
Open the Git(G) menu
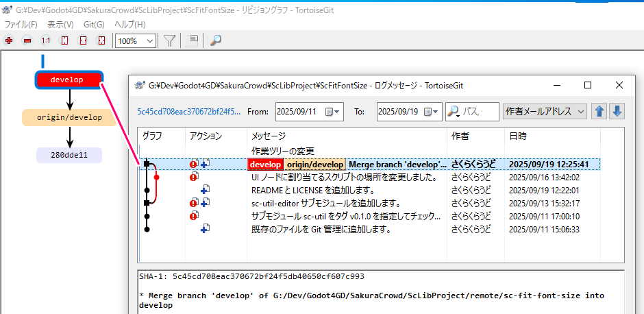point(94,24)
